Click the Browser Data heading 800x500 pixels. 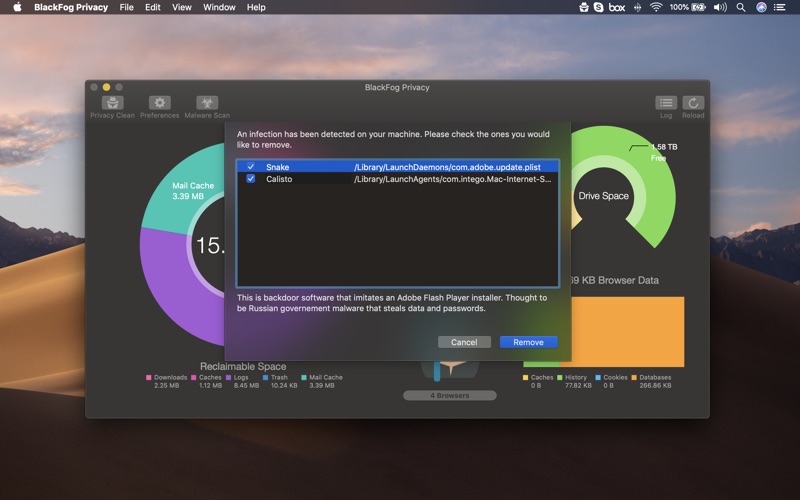point(614,280)
